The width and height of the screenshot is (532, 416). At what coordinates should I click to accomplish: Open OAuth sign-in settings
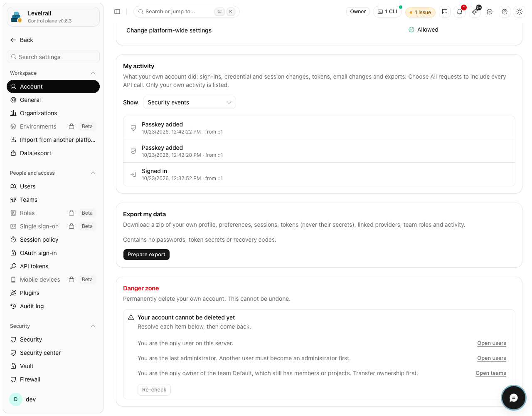coord(53,253)
